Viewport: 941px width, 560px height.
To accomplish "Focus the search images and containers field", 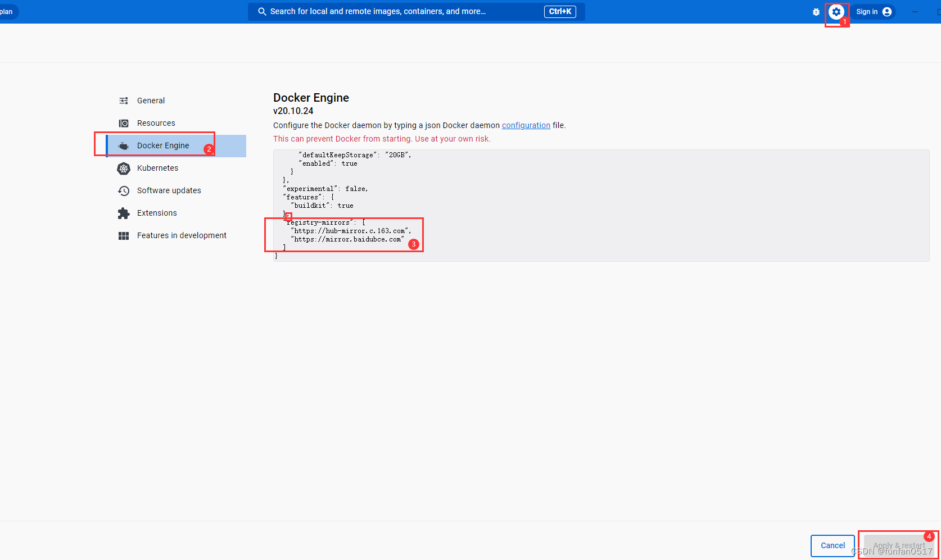I will 416,11.
